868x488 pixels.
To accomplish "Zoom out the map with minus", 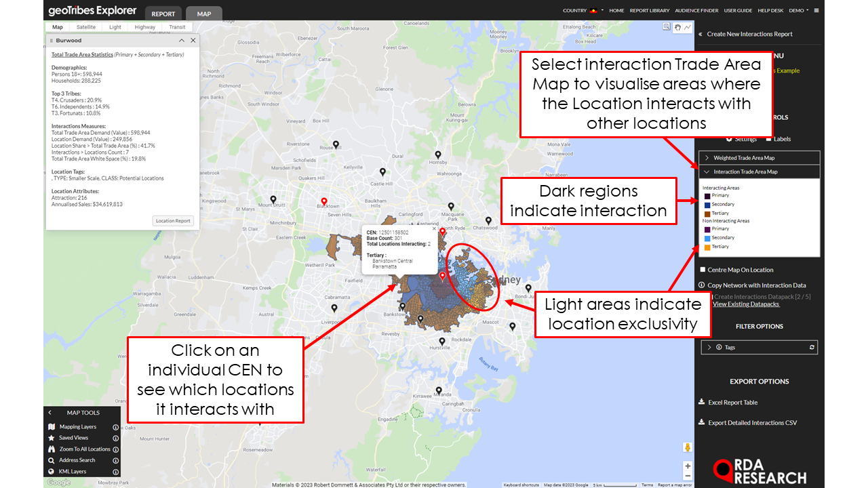I will point(688,477).
